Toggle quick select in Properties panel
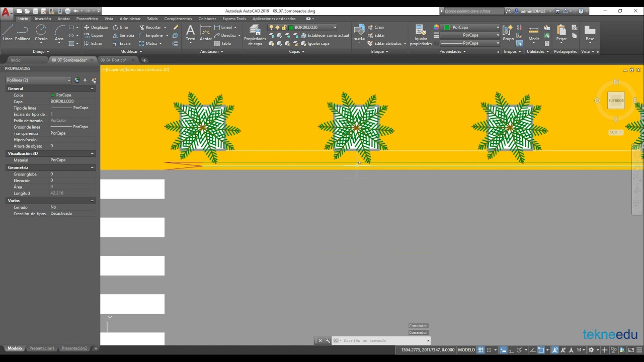The image size is (644, 362). [94, 80]
